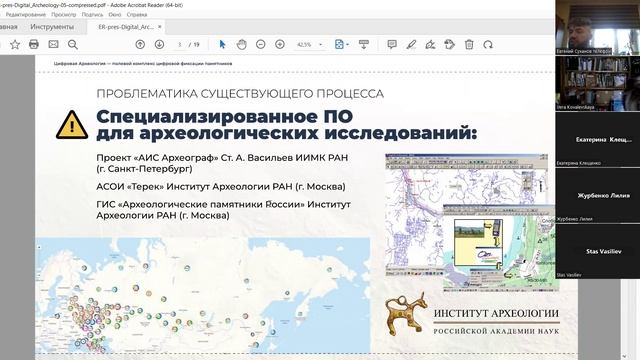Rotate the page view icon
640x360 pixels.
[x=488, y=44]
